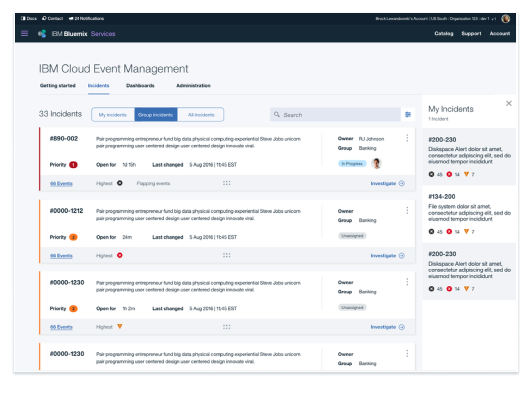Open the Docs link
The width and height of the screenshot is (532, 399).
(31, 18)
